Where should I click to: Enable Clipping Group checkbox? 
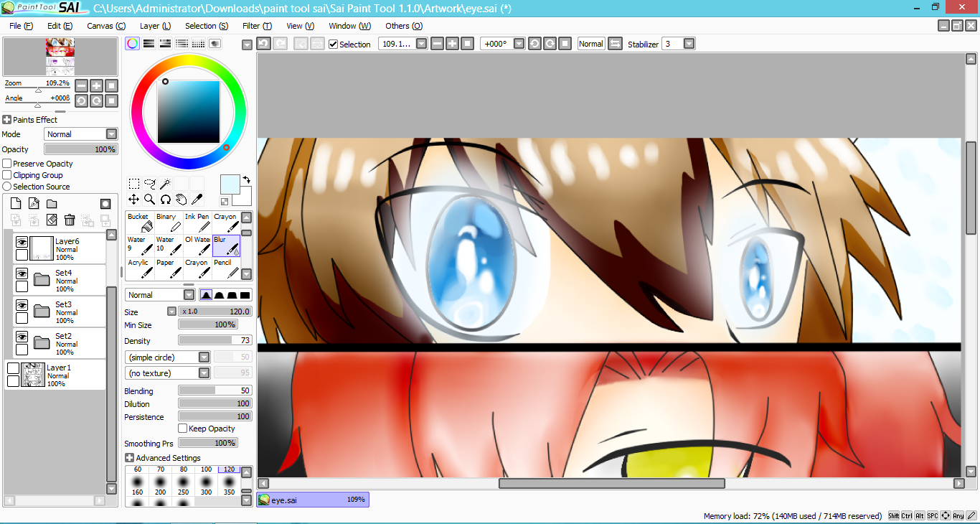coord(7,175)
